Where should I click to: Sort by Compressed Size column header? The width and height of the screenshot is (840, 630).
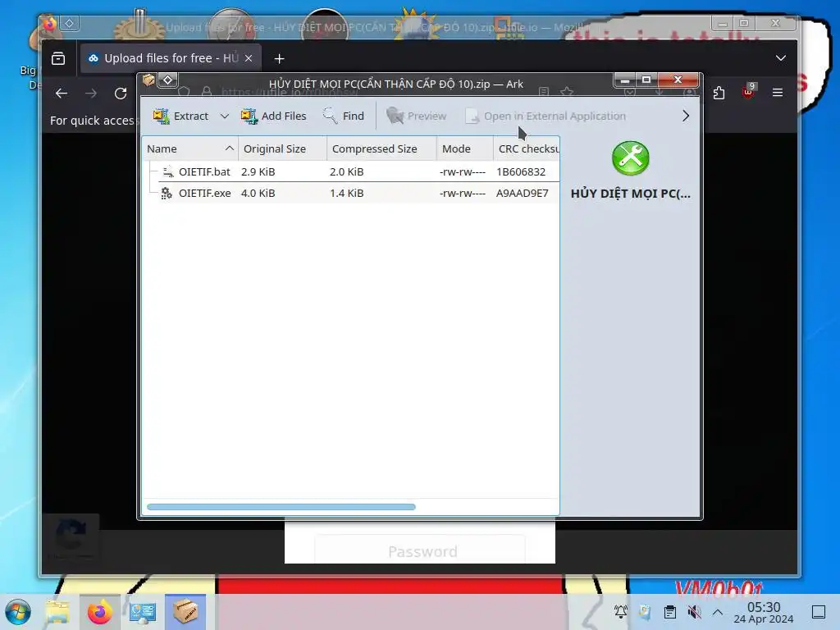click(x=381, y=149)
